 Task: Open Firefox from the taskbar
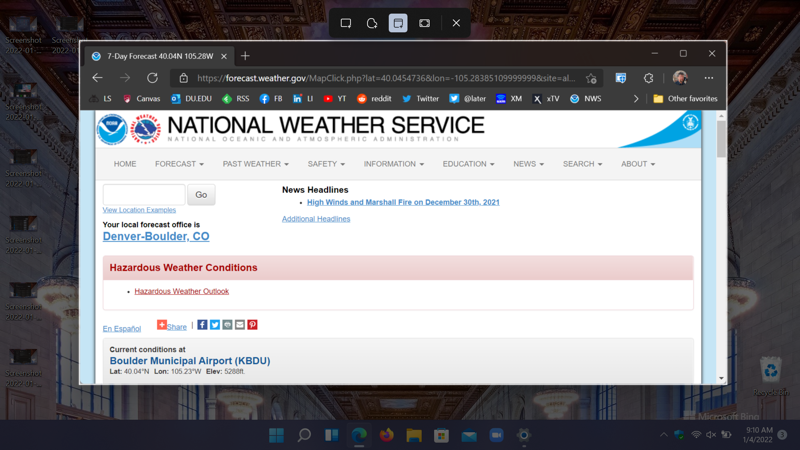(386, 435)
